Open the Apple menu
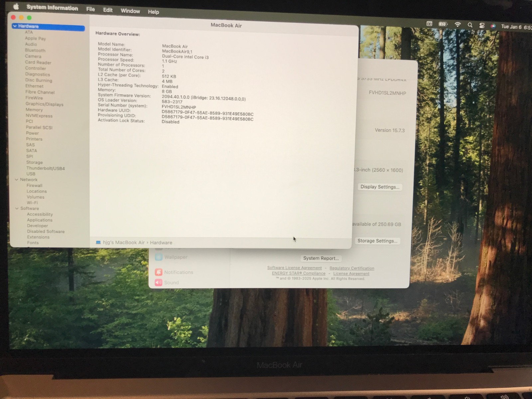 click(x=16, y=6)
